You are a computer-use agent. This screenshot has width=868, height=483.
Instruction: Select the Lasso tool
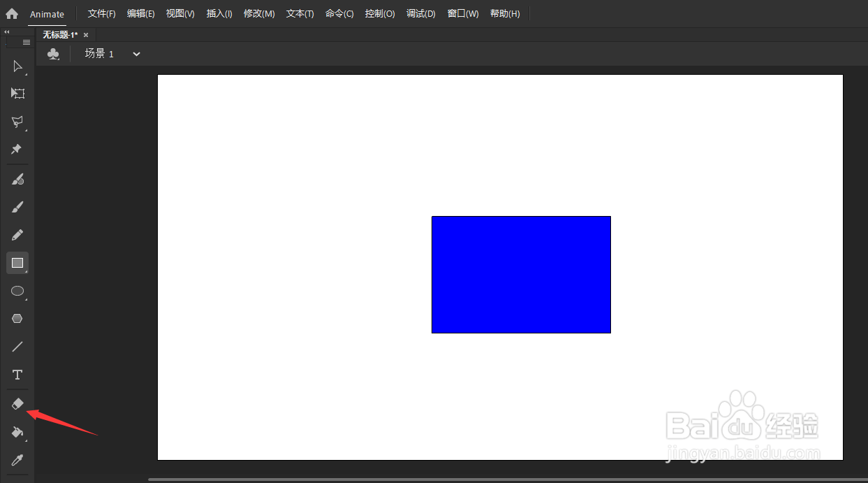click(x=17, y=122)
